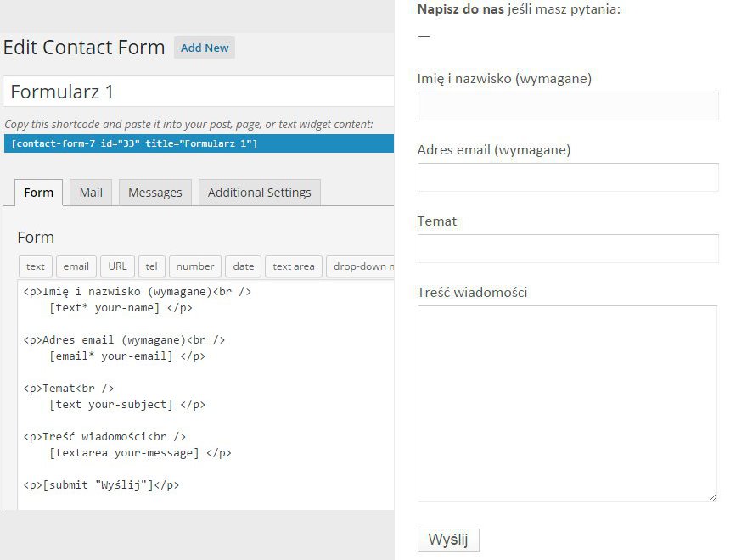Insert a number tag
The image size is (747, 560).
click(x=195, y=266)
